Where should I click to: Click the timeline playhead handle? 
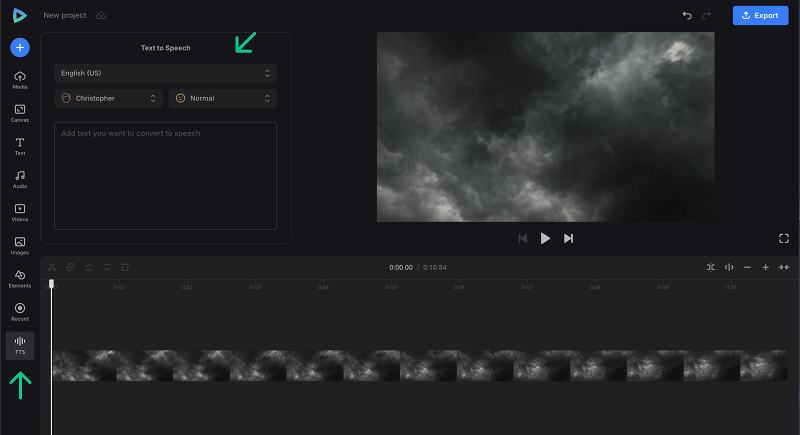52,284
